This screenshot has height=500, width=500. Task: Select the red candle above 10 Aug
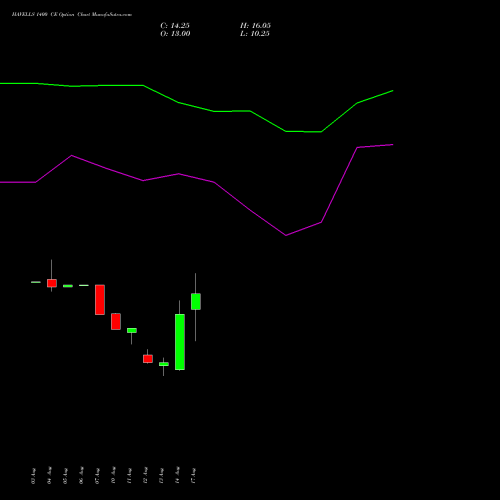tap(116, 322)
